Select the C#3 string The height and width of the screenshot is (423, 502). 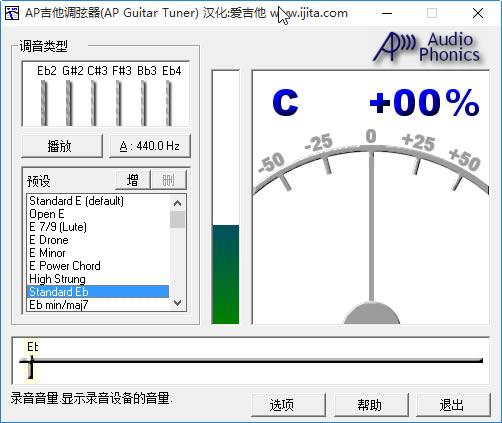point(94,103)
